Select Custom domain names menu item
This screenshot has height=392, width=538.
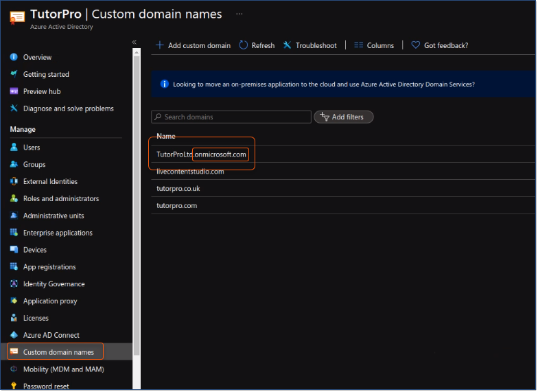(58, 352)
